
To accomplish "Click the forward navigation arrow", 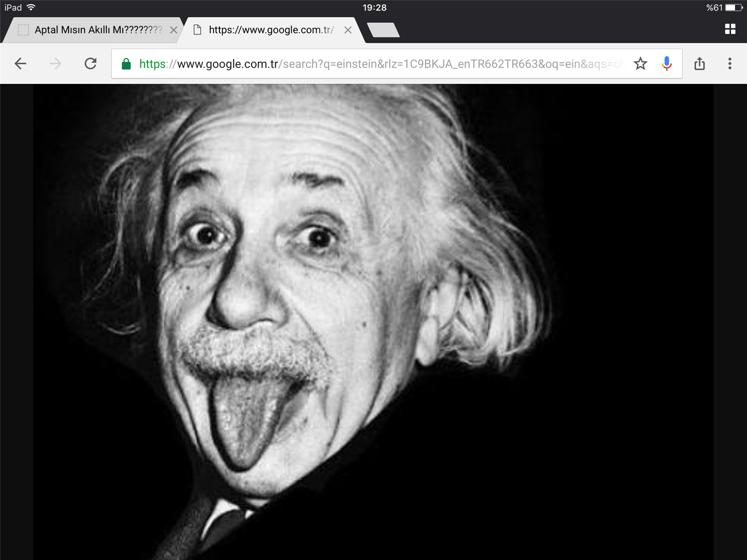I will (56, 63).
